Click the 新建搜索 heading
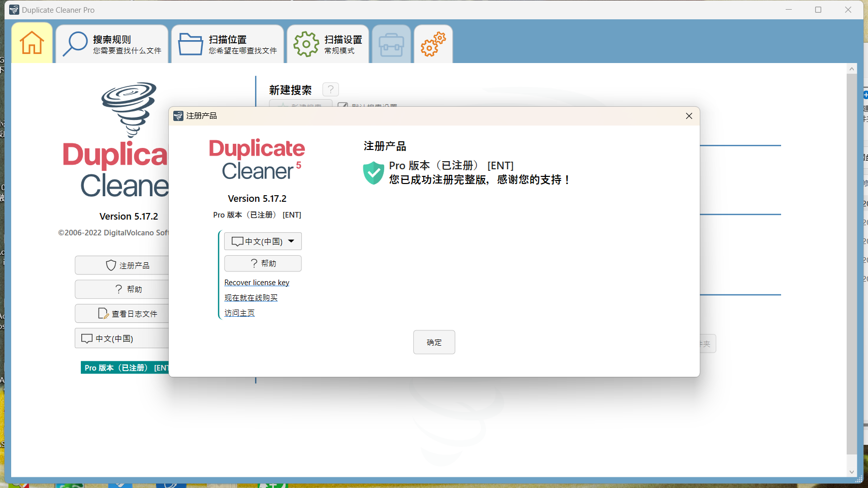 click(290, 90)
